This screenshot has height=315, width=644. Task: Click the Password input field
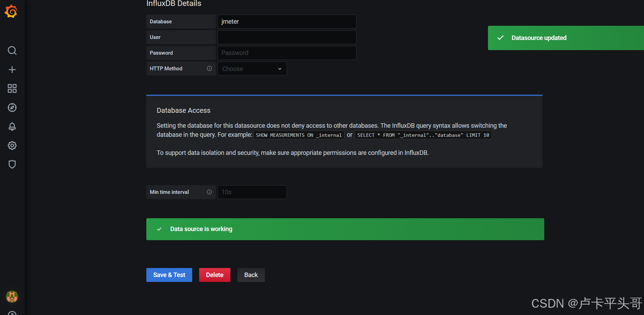coord(287,53)
